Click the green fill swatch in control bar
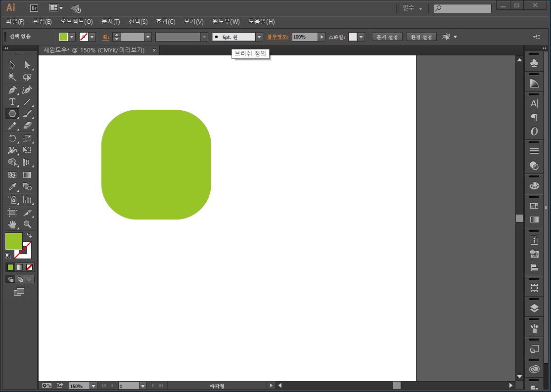Image resolution: width=551 pixels, height=392 pixels. 63,37
